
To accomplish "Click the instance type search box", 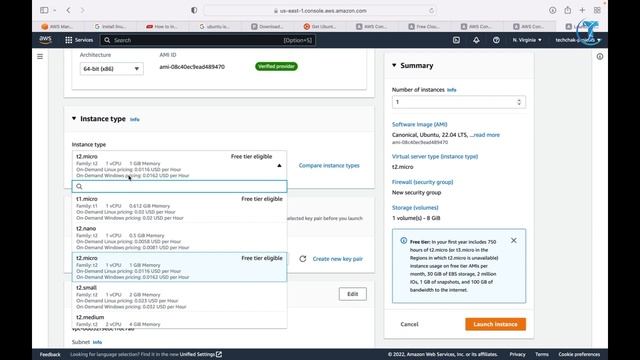I will 180,186.
